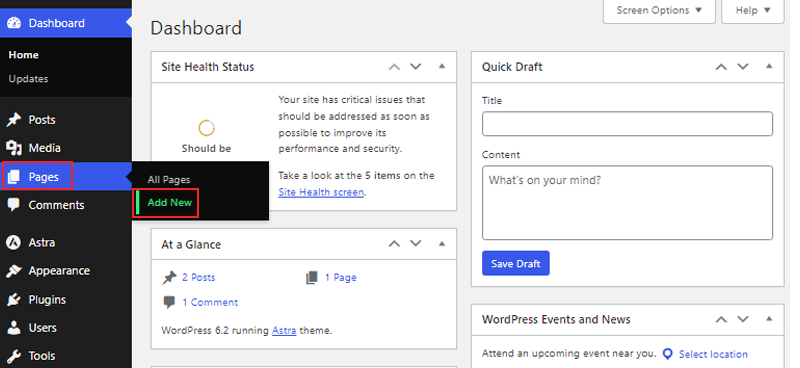This screenshot has width=800, height=368.
Task: Click the At a Glance panel title
Action: [191, 244]
